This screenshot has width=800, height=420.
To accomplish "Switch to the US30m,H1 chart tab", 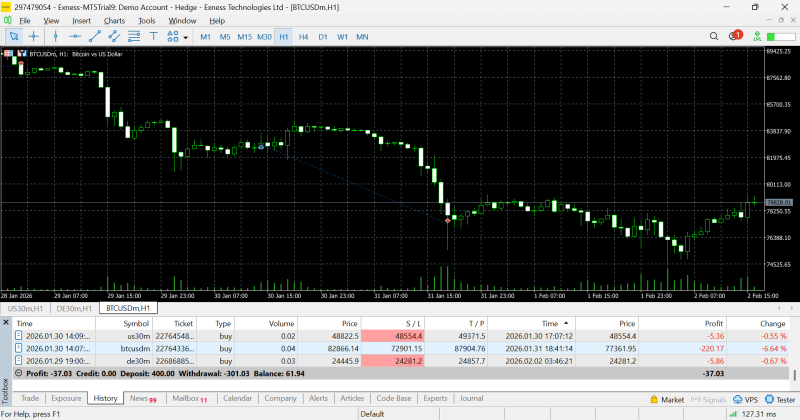I will (x=26, y=308).
